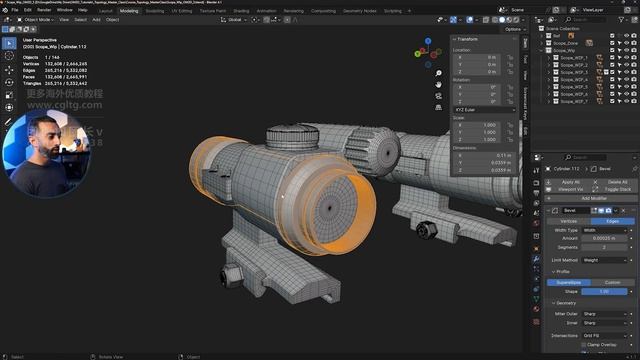
Task: Open the Render menu
Action: tap(44, 10)
